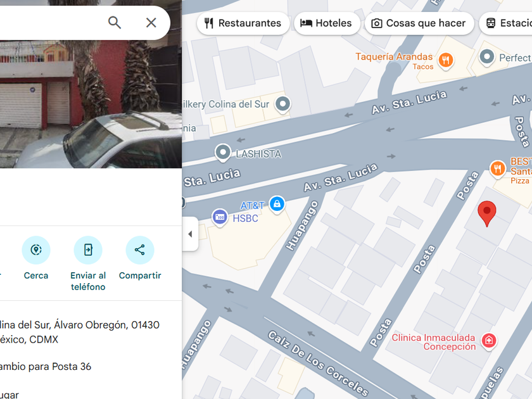This screenshot has width=532, height=399.
Task: Click the Enviar al teléfono label
Action: pyautogui.click(x=88, y=281)
